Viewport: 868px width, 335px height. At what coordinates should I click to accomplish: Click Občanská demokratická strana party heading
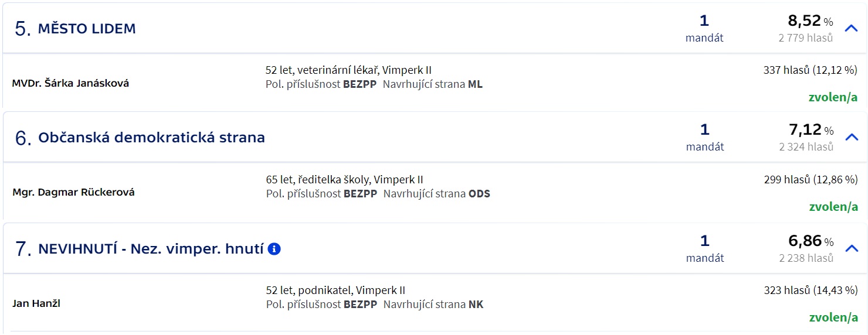pyautogui.click(x=151, y=138)
